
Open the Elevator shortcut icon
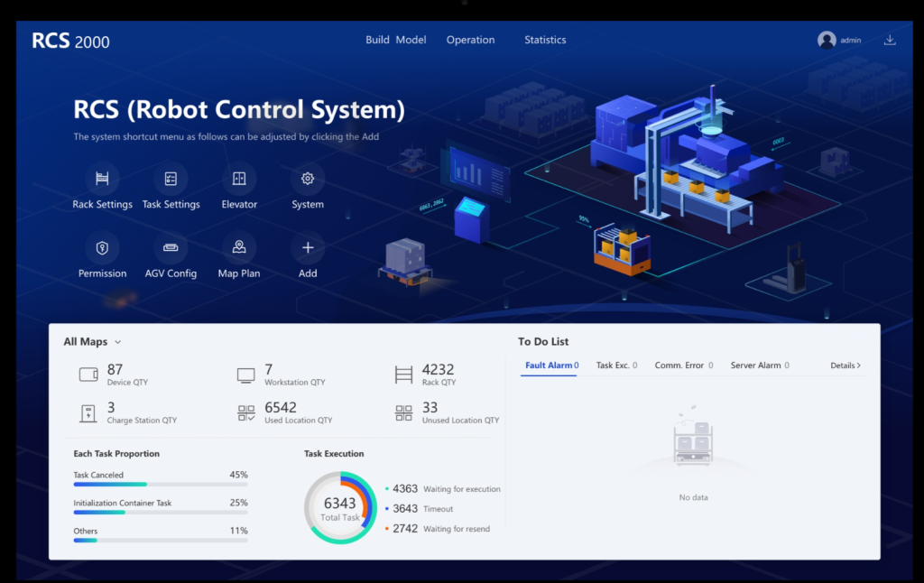(239, 179)
